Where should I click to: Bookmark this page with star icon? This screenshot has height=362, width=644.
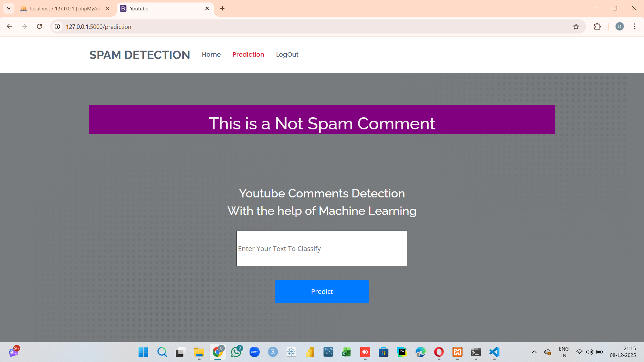click(x=576, y=26)
